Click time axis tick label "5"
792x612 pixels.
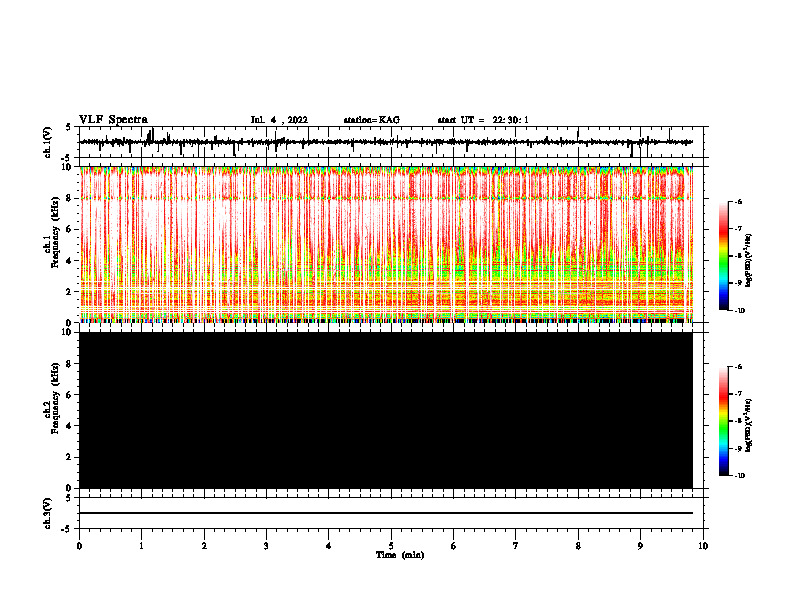coord(391,546)
